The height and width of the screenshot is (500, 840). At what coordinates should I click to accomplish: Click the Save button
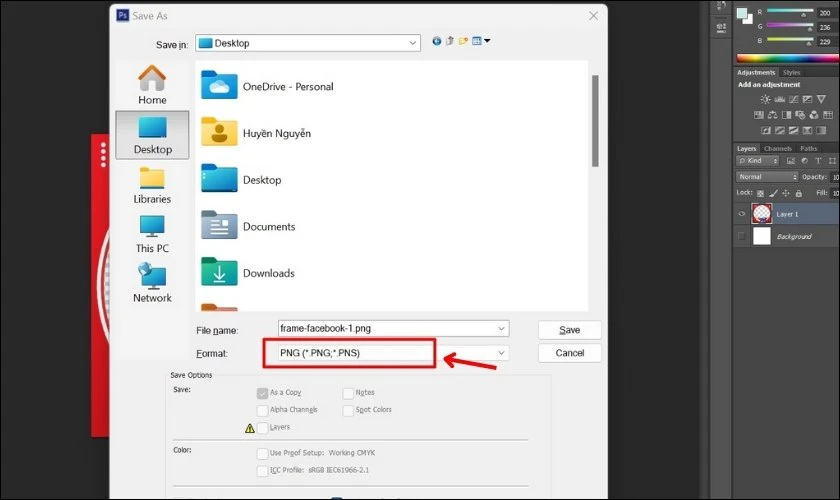click(x=569, y=330)
